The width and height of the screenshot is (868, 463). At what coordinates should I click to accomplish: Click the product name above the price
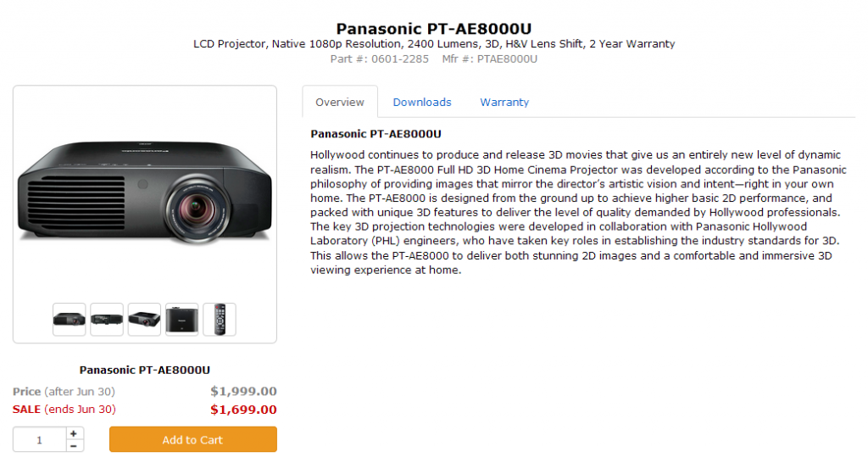[145, 370]
